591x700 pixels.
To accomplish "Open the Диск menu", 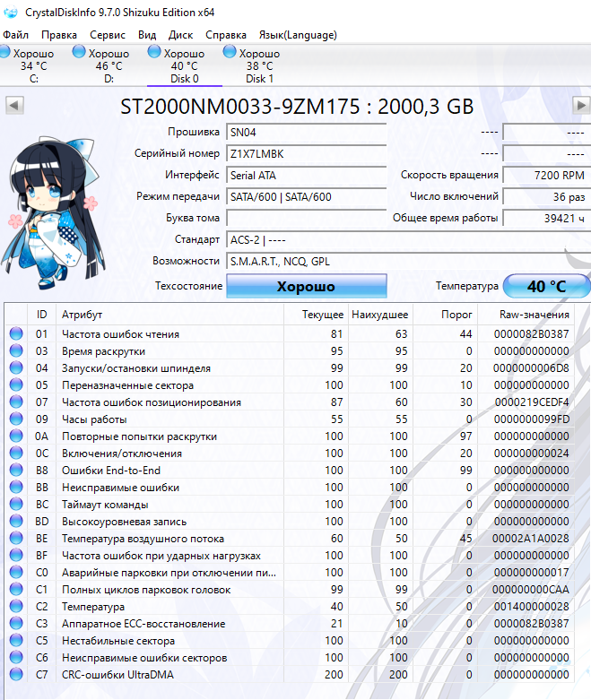I will tap(180, 35).
